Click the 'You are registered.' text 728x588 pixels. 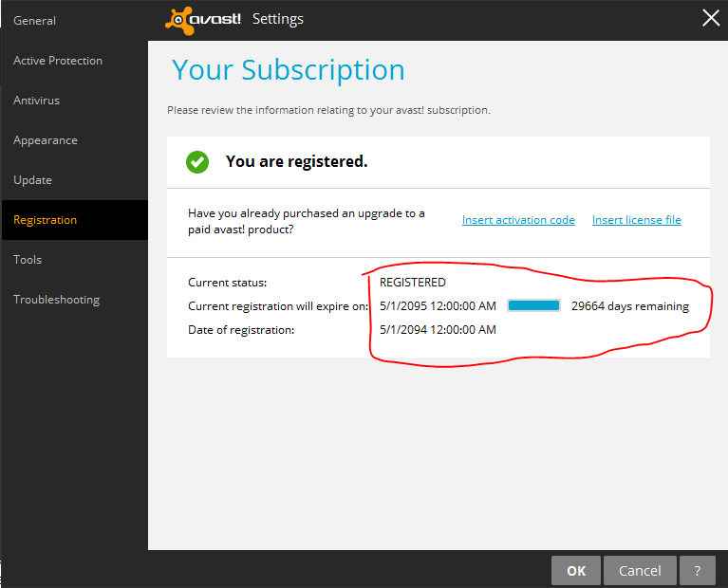pyautogui.click(x=297, y=161)
